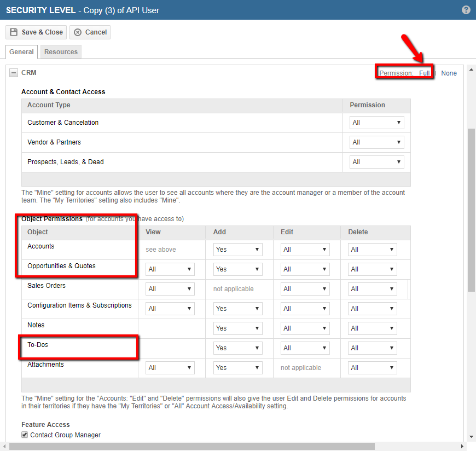Open Customer & Cancelation permission dropdown
476x451 pixels.
point(376,123)
